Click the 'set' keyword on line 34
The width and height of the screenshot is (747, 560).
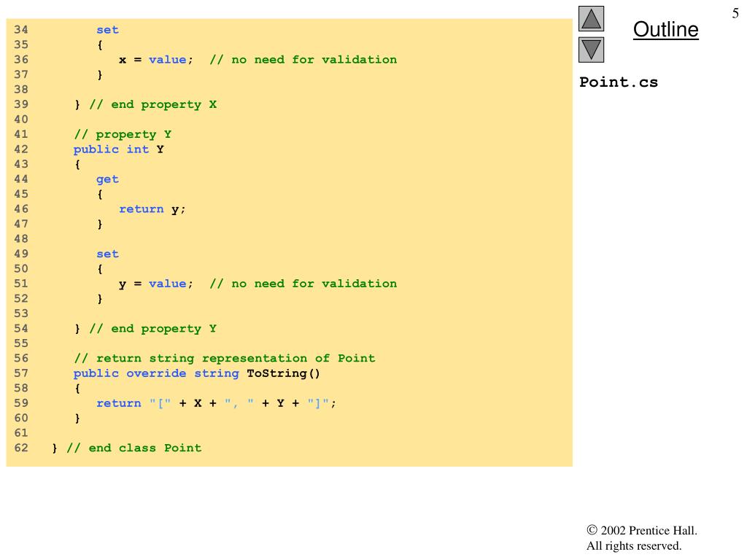click(107, 30)
